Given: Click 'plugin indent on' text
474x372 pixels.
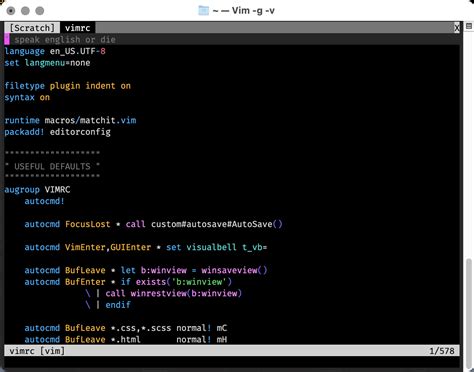Looking at the screenshot, I should [x=90, y=86].
